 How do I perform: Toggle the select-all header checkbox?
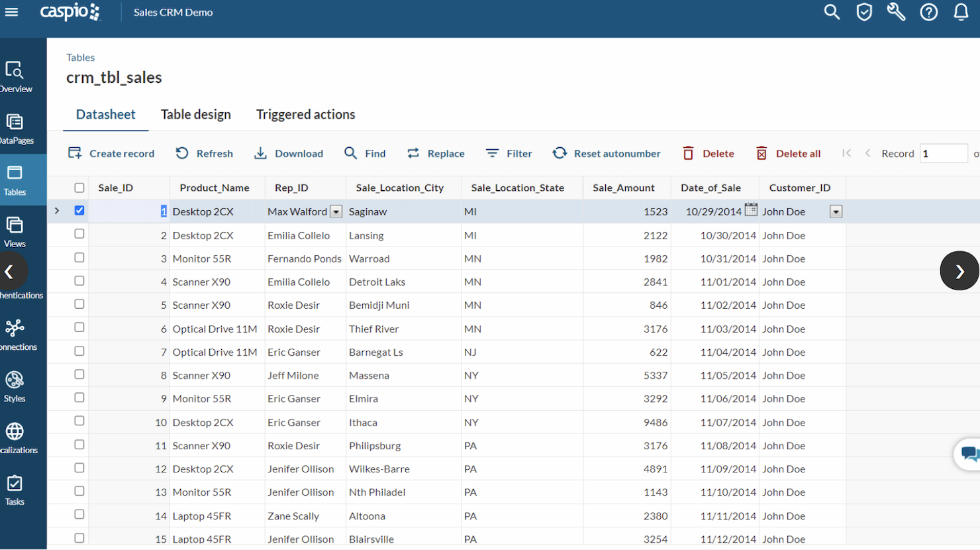(x=79, y=188)
